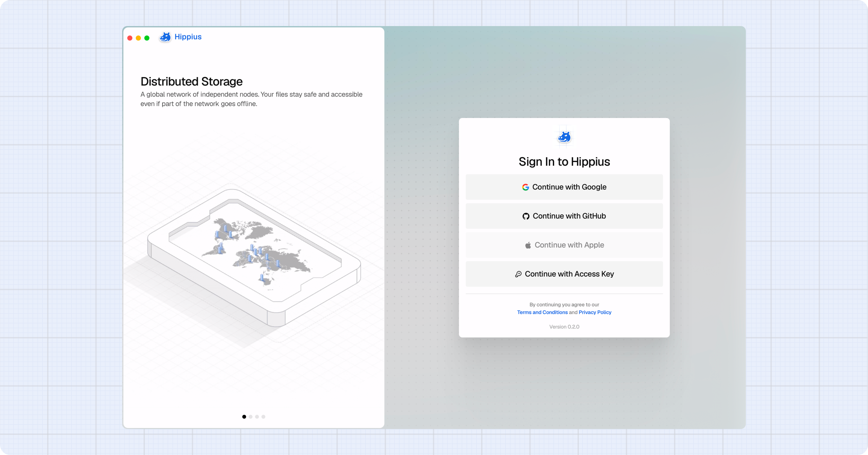The image size is (868, 455).
Task: Click the GitHub octocat icon
Action: coord(526,216)
